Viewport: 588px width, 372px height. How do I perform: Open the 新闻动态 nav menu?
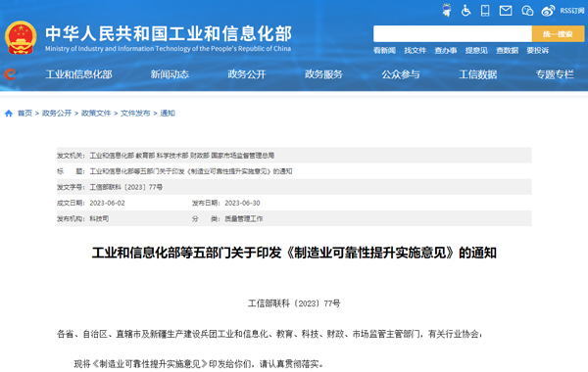coord(170,74)
